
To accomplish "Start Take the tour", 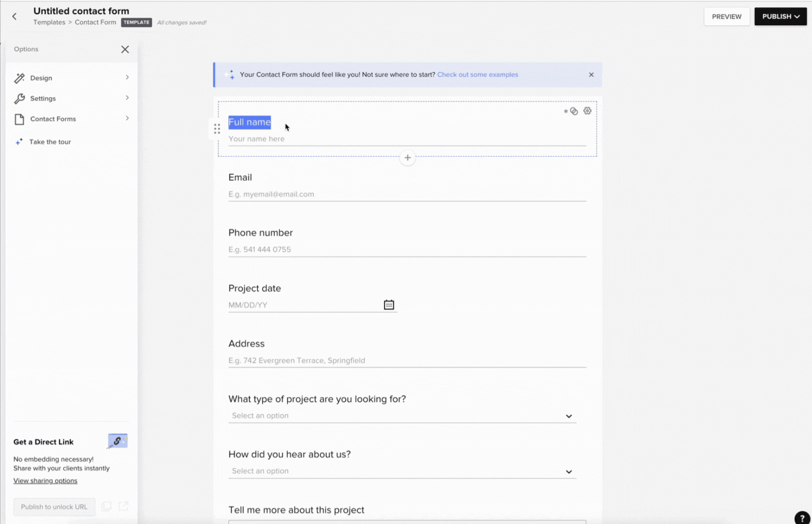I will 50,142.
